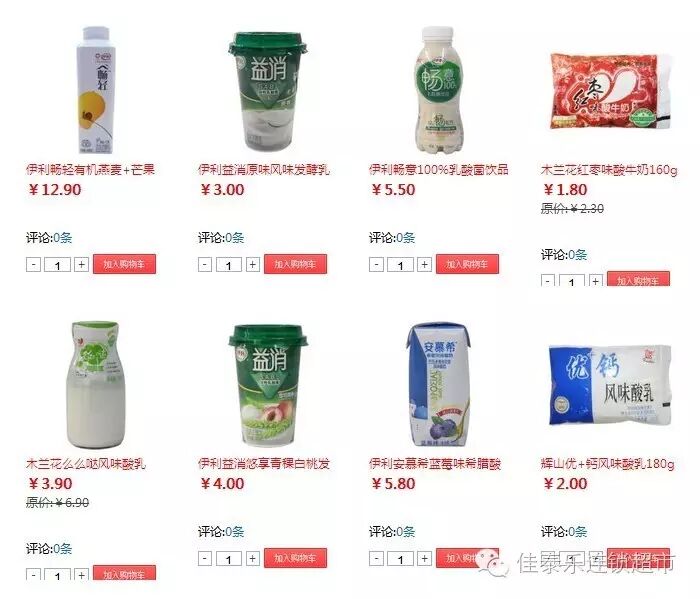Decrease quantity for 伊利畅轻有机燕麦+芒果
The width and height of the screenshot is (700, 599).
(x=33, y=265)
